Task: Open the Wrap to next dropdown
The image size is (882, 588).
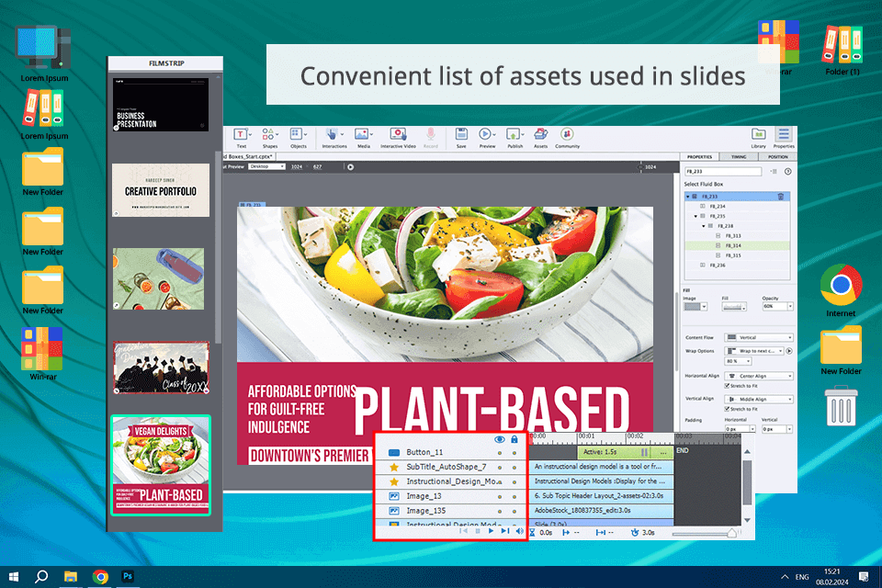Action: pyautogui.click(x=754, y=351)
